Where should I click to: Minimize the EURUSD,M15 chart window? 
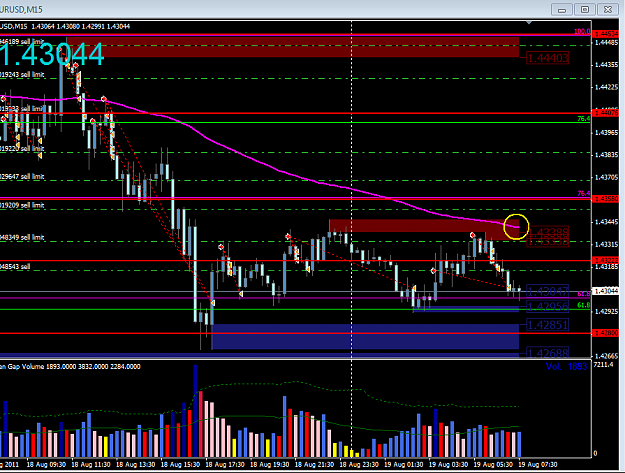(x=562, y=9)
